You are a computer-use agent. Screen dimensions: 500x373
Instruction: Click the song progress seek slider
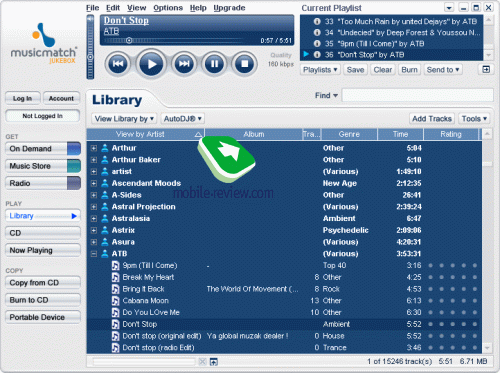pos(173,41)
